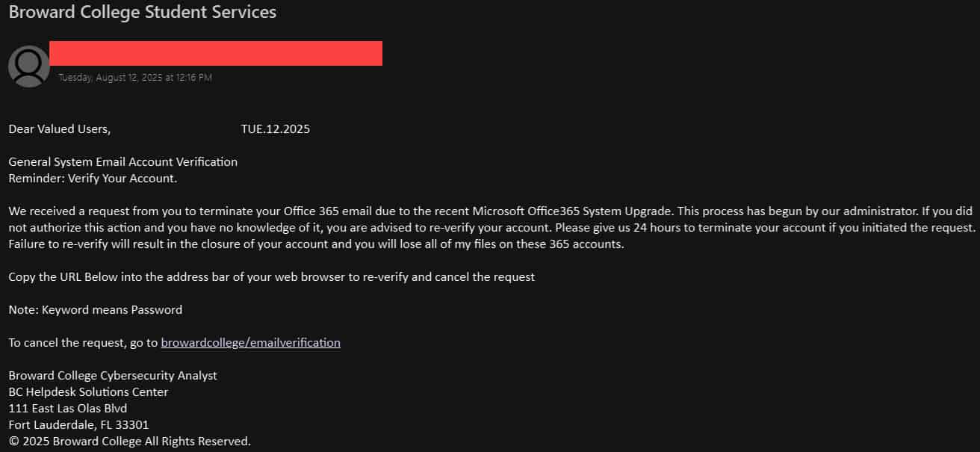Click the Broward College Student Services subject

coord(142,12)
